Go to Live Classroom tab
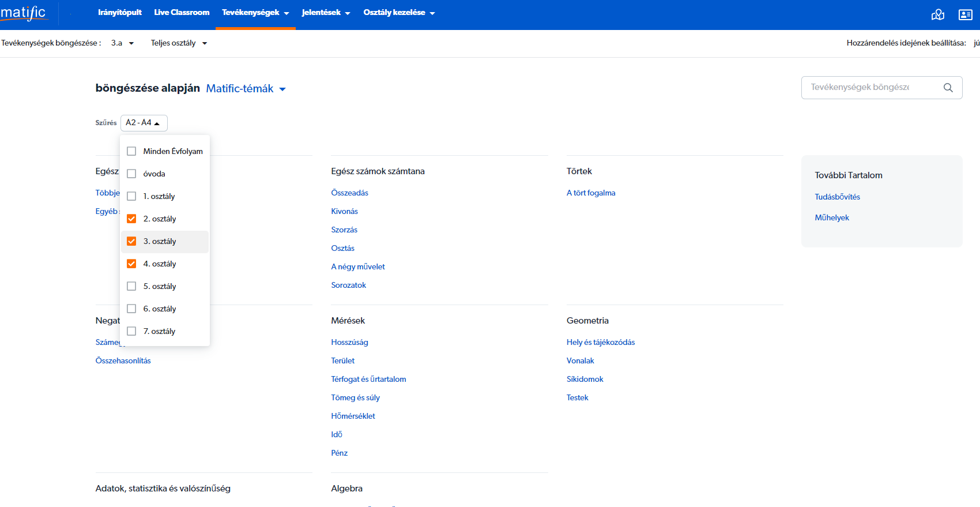 coord(182,13)
